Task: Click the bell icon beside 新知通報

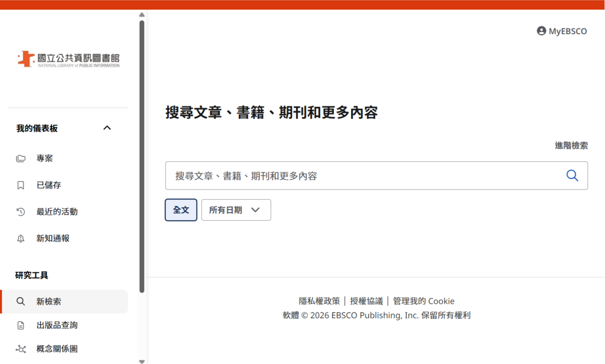Action: tap(21, 239)
